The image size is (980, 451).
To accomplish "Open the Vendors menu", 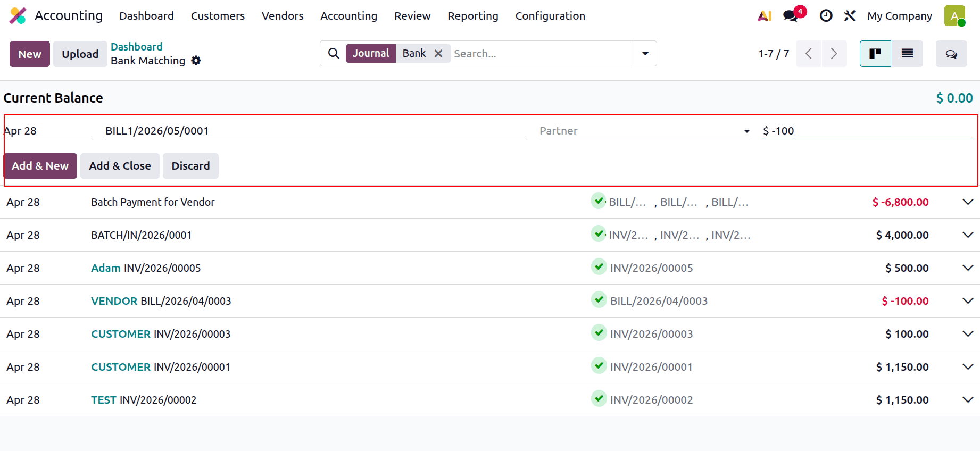I will tap(283, 16).
